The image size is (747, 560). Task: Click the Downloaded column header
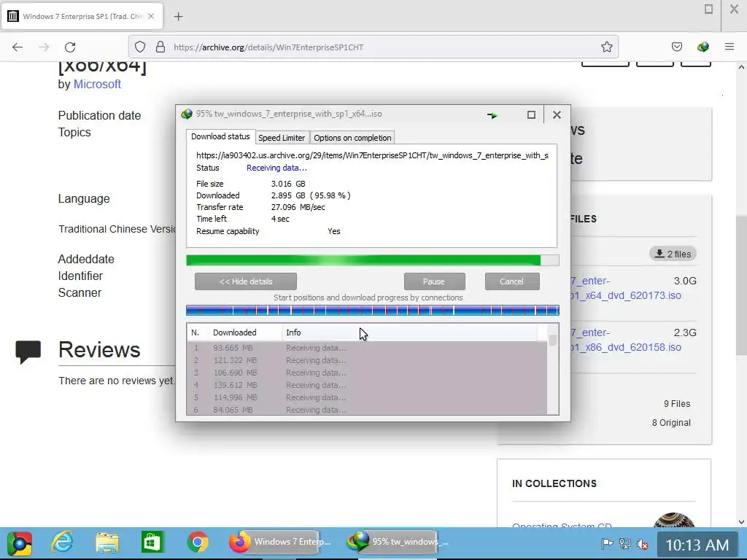(x=245, y=332)
